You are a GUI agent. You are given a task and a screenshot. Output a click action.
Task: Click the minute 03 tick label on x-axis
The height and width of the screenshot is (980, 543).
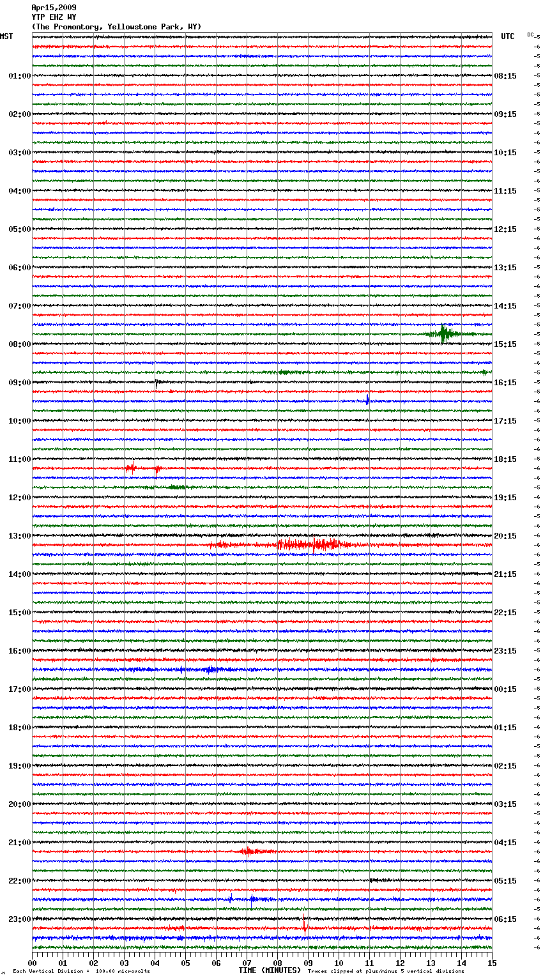tap(125, 963)
